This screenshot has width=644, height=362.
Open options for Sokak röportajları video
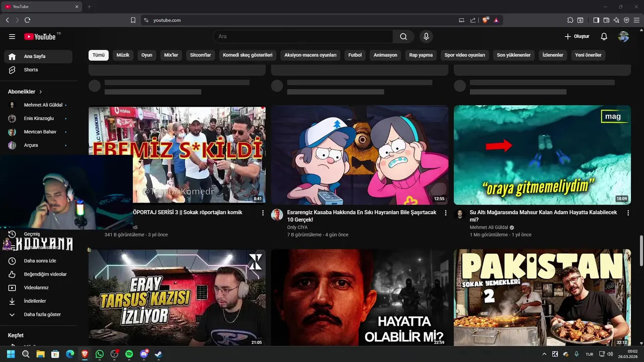pos(263,213)
